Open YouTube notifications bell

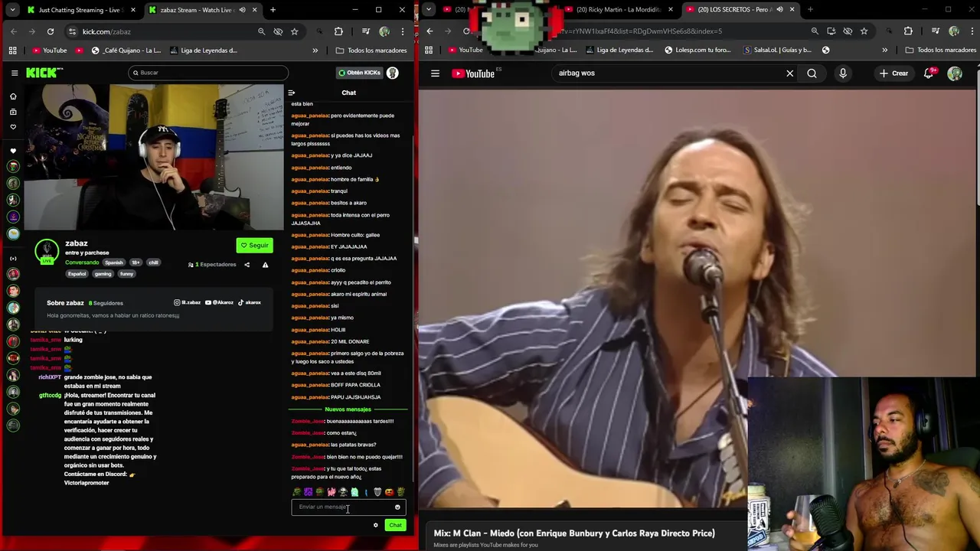pyautogui.click(x=929, y=73)
